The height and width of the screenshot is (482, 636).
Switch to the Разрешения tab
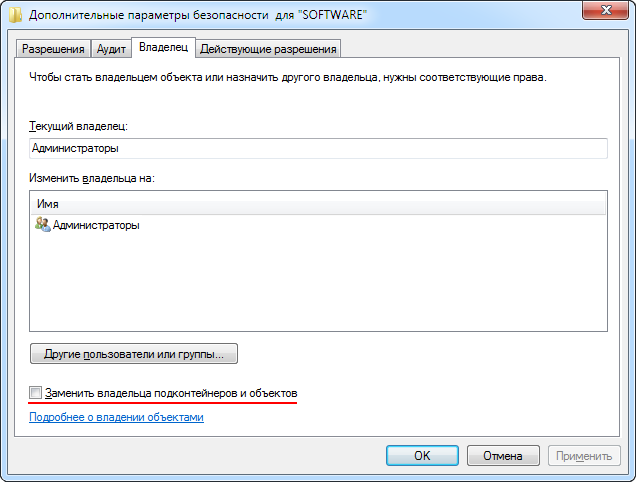(x=53, y=49)
